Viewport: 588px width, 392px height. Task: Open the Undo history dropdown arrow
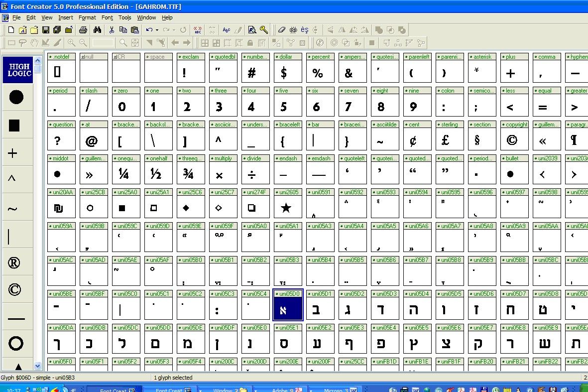tap(157, 30)
